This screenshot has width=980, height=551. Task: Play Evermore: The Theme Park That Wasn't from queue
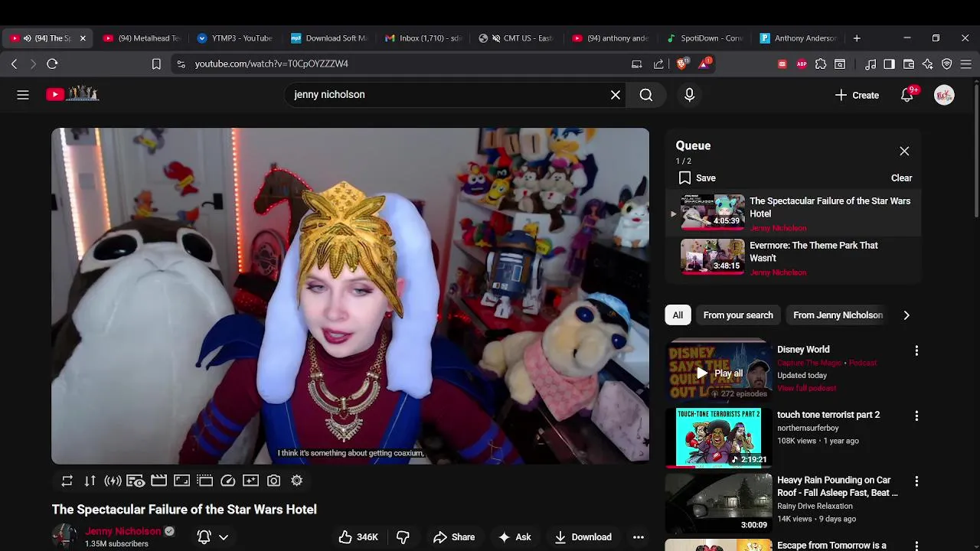point(792,258)
